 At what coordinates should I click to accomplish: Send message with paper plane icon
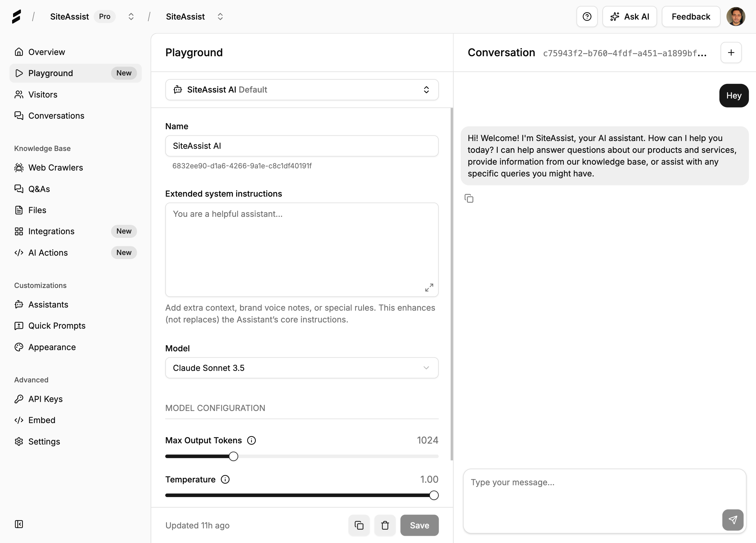coord(732,519)
